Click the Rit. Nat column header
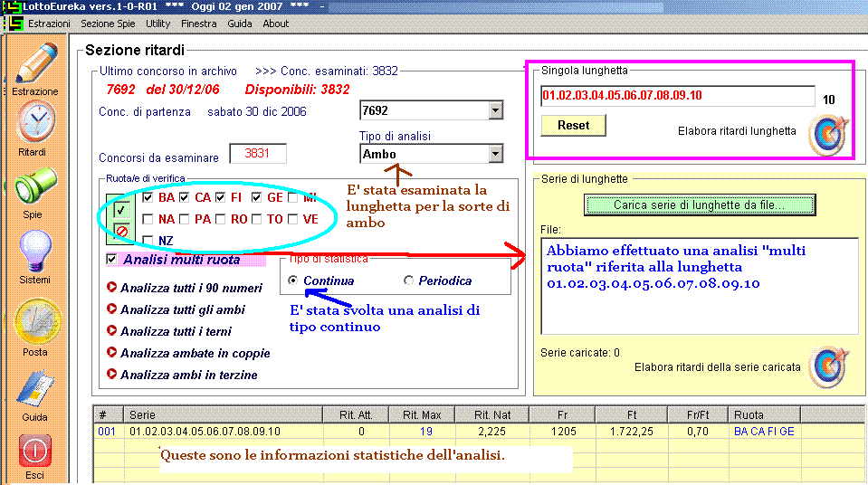 (x=492, y=414)
